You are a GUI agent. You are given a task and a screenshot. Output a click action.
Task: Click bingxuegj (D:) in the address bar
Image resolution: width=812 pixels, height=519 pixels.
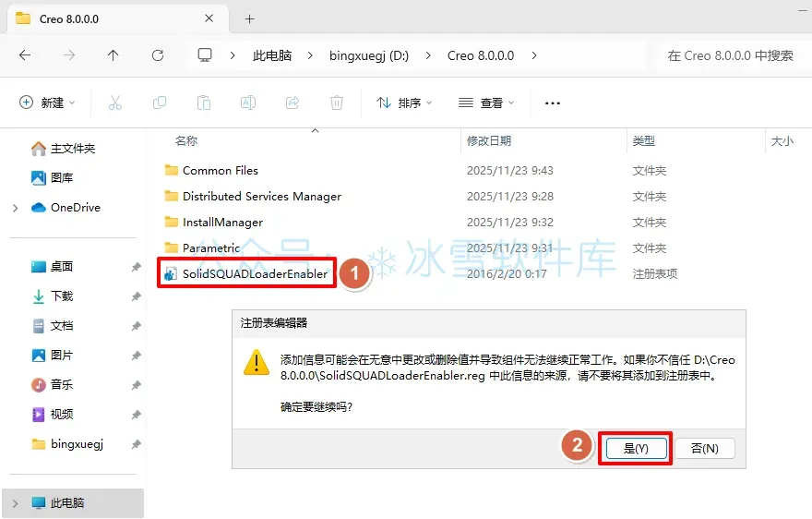pos(369,55)
